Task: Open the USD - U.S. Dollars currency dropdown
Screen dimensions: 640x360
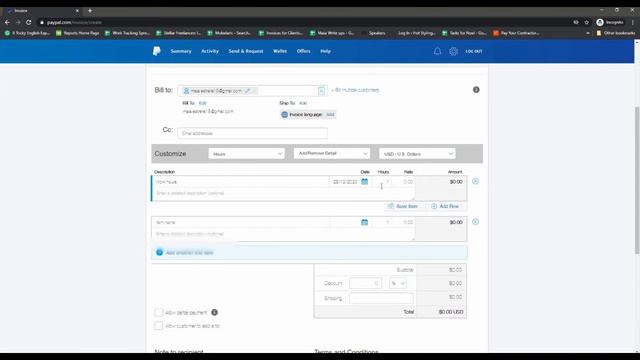Action: (417, 154)
